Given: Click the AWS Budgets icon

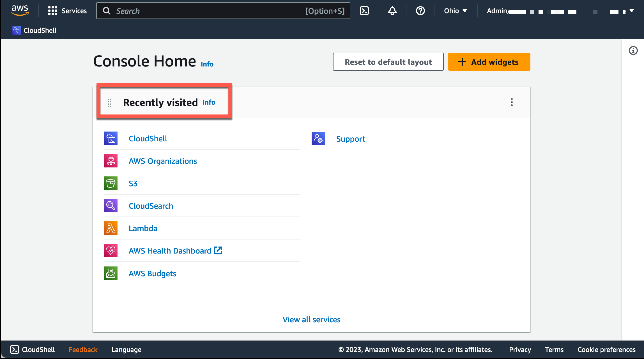Looking at the screenshot, I should click(111, 273).
